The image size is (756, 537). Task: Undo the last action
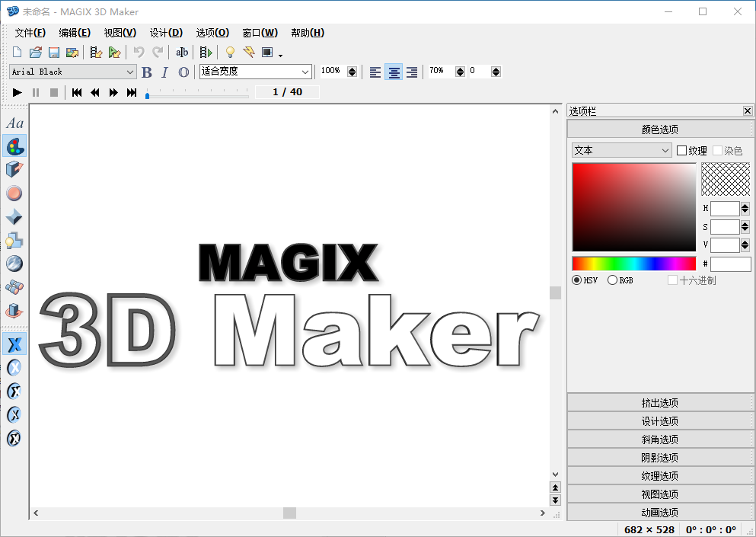(x=139, y=52)
